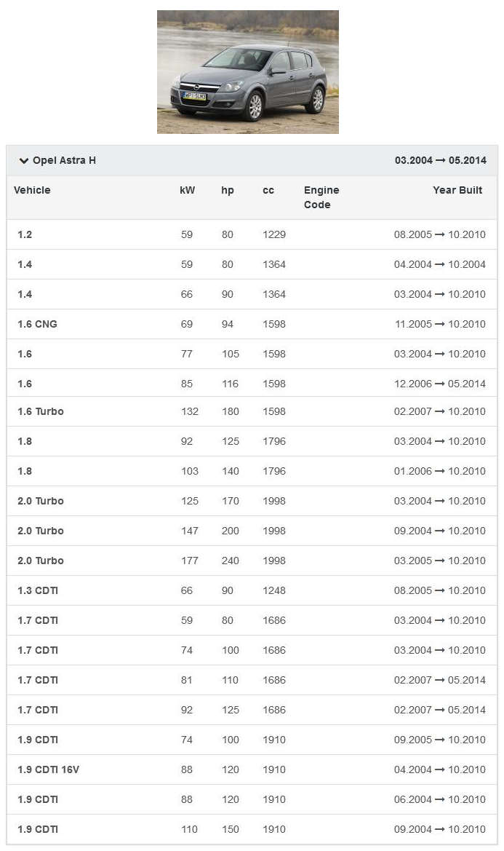Select the 1.6 Turbo vehicle row

pos(41,411)
